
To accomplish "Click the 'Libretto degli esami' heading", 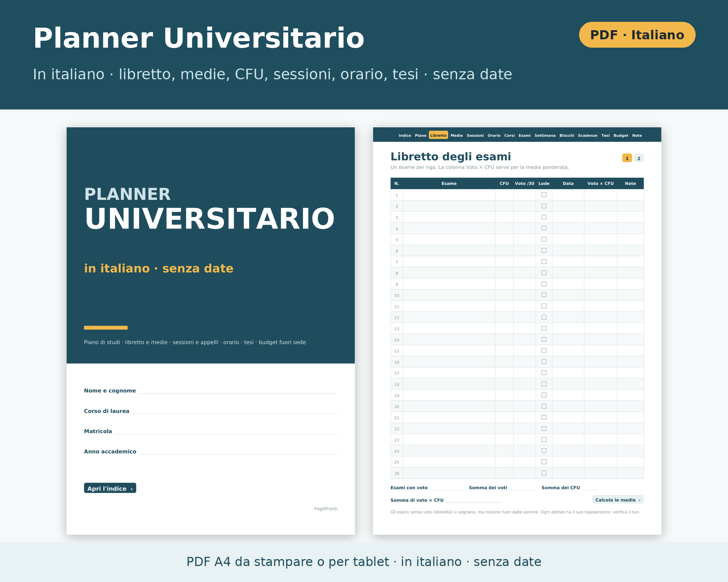I will 451,156.
